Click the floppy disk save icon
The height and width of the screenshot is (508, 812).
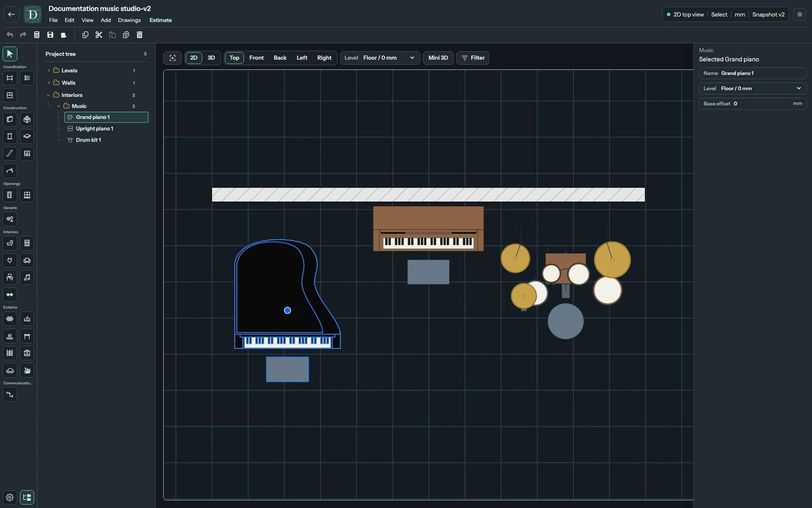tap(50, 35)
